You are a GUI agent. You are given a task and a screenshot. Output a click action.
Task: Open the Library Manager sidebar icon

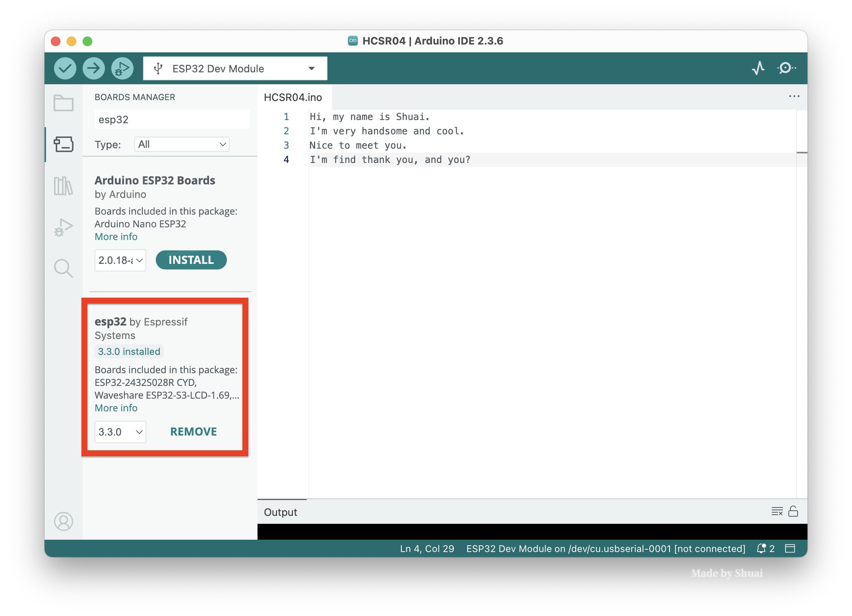point(64,186)
